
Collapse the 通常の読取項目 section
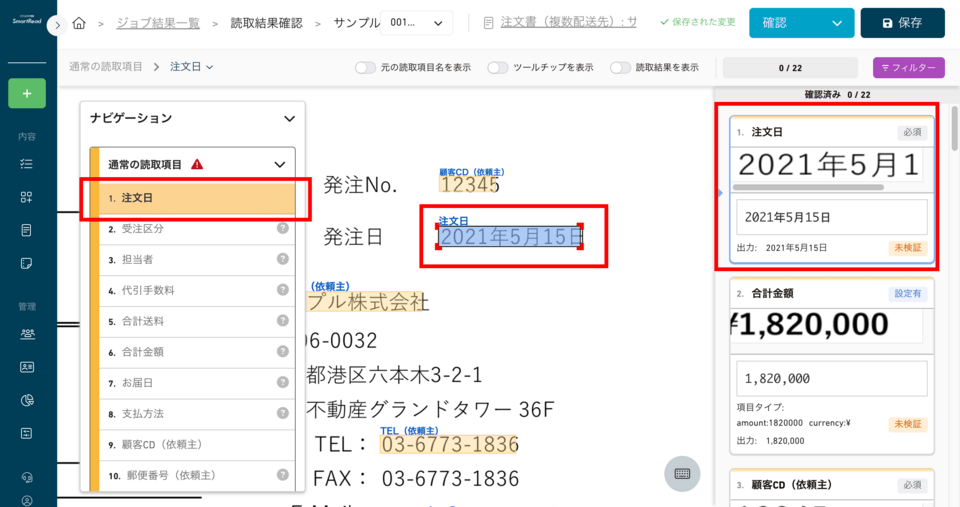280,165
